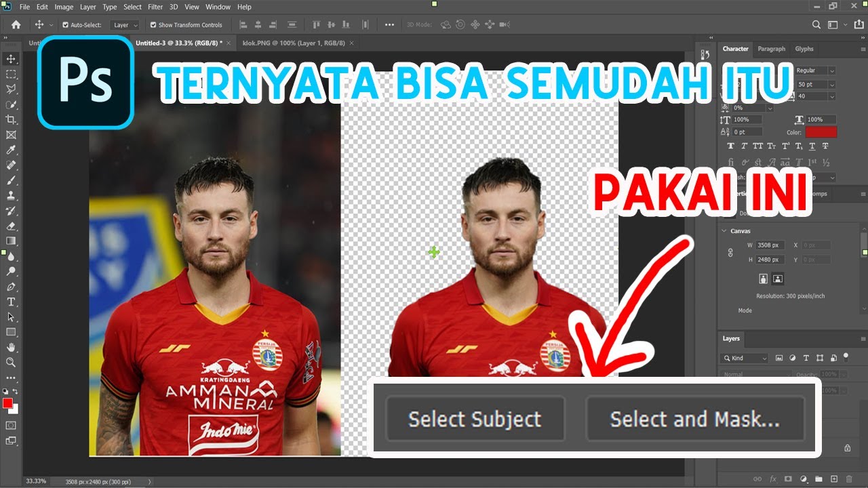The width and height of the screenshot is (868, 488).
Task: Click the Search magnifier icon top right
Action: pos(816,24)
